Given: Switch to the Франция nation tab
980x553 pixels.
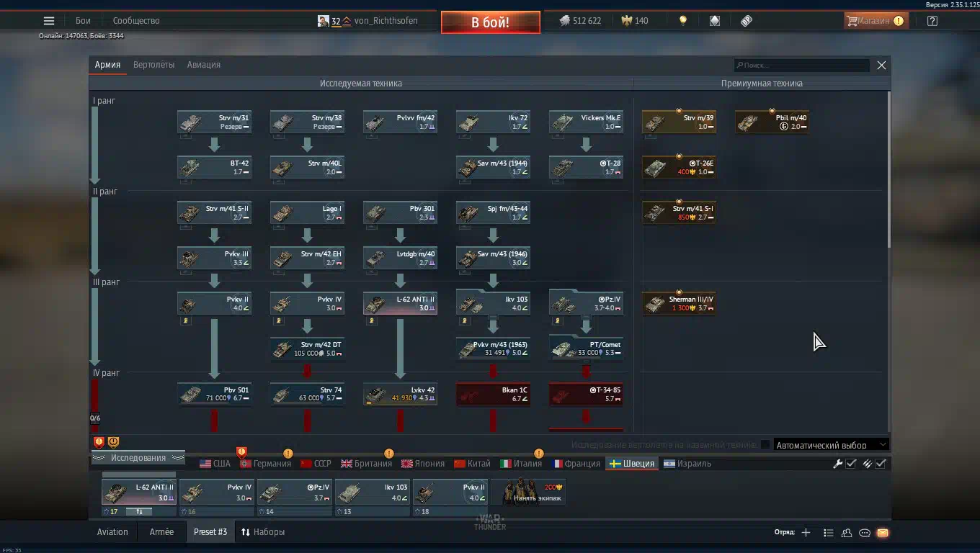Looking at the screenshot, I should pos(576,464).
